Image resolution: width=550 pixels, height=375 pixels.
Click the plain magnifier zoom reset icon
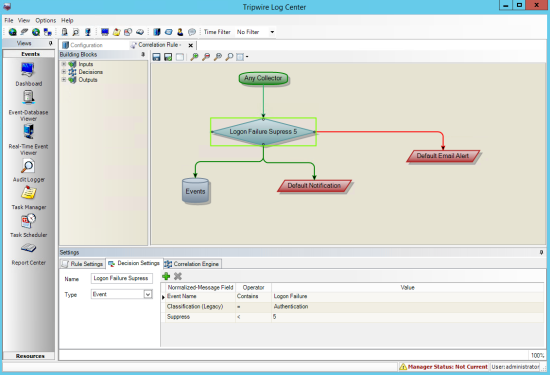point(229,57)
